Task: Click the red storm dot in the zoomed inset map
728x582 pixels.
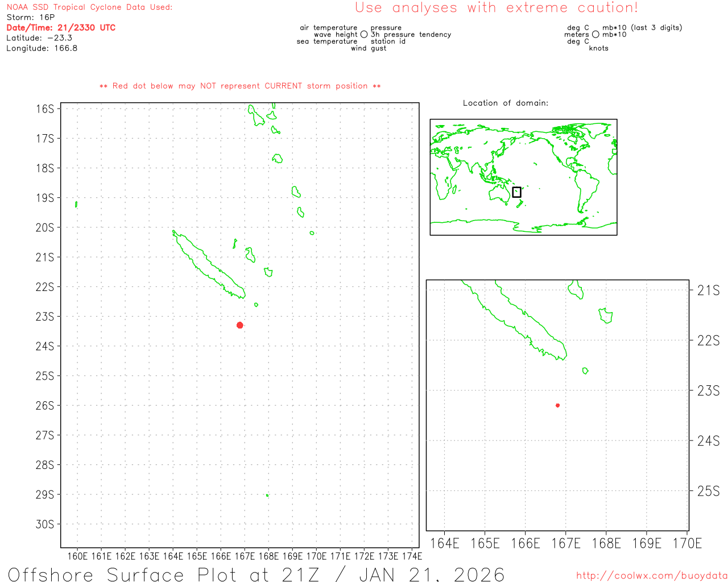Action: 558,405
